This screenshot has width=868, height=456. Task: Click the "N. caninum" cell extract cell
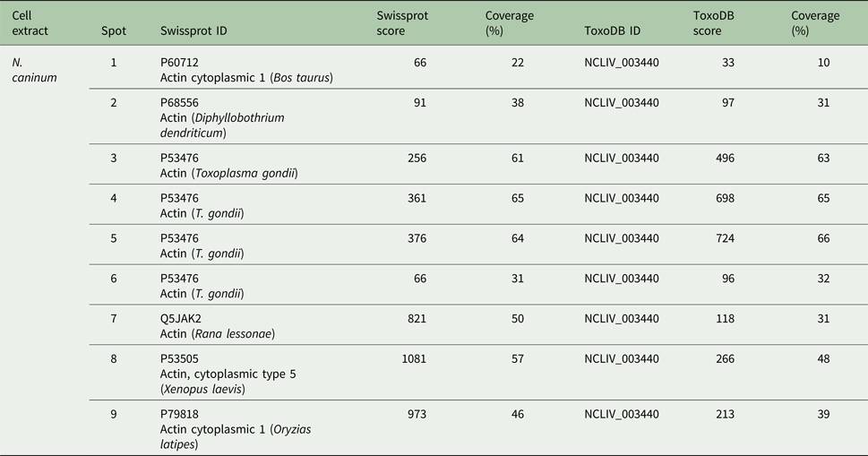click(35, 70)
